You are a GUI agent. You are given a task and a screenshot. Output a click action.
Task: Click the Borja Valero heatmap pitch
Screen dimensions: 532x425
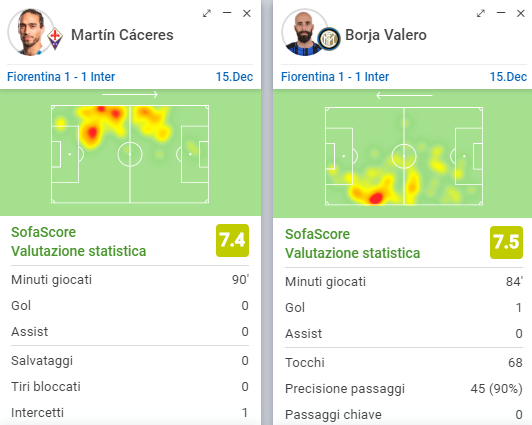pyautogui.click(x=404, y=156)
